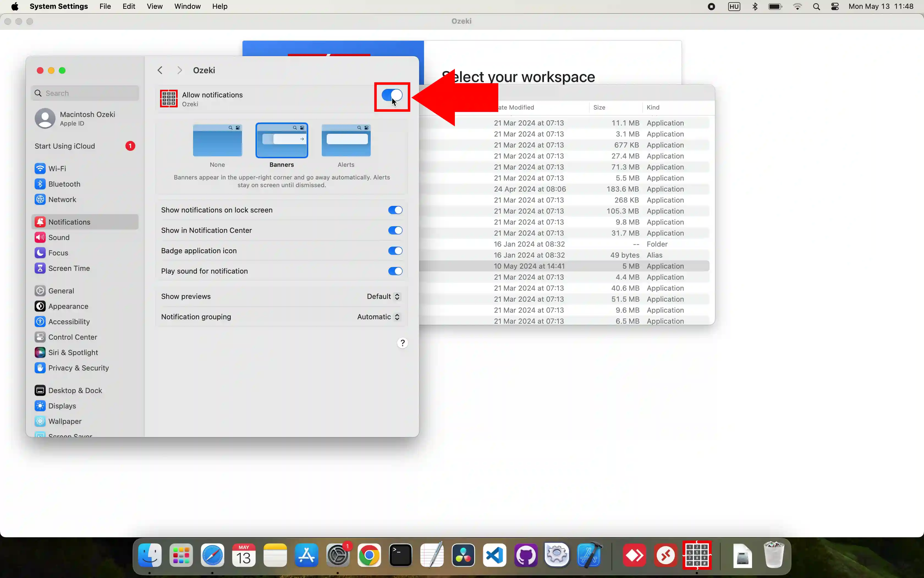Open the File menu
Viewport: 924px width, 578px height.
[105, 7]
